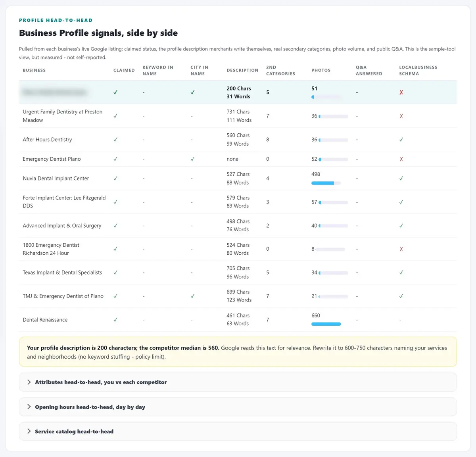Click claimed checkmark for 1800 Emergency Dentist Richardson

click(x=115, y=249)
